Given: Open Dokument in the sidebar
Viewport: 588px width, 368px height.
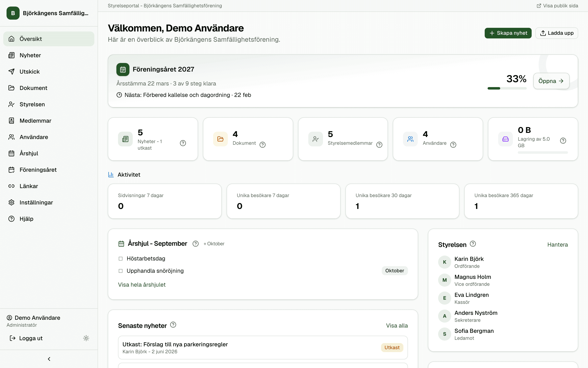Looking at the screenshot, I should click(49, 88).
